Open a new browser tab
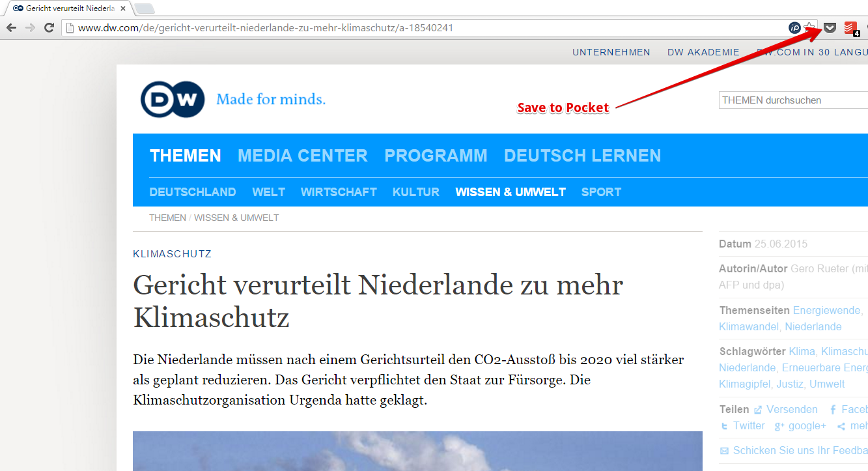868x471 pixels. (144, 8)
